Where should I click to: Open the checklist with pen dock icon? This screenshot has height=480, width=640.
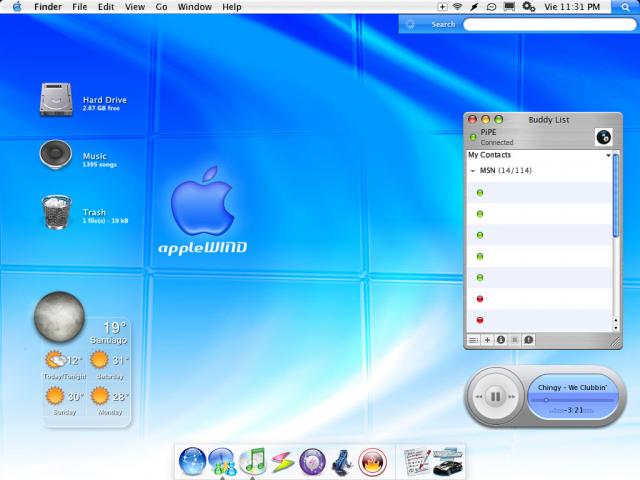click(417, 462)
